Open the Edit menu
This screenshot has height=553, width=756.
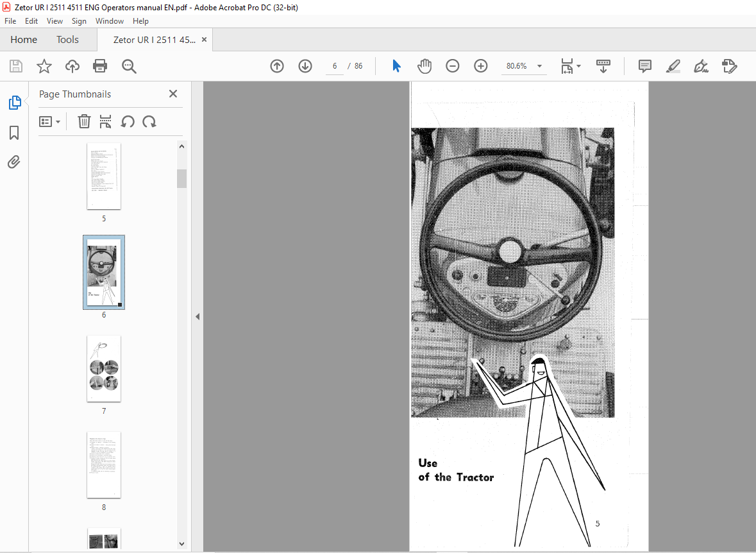tap(31, 21)
